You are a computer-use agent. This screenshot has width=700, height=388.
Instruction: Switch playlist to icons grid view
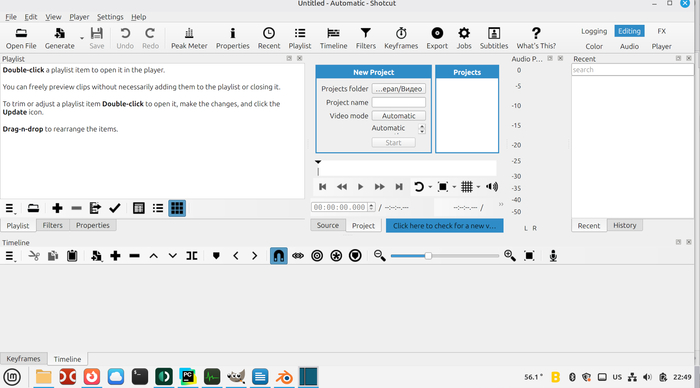coord(177,208)
